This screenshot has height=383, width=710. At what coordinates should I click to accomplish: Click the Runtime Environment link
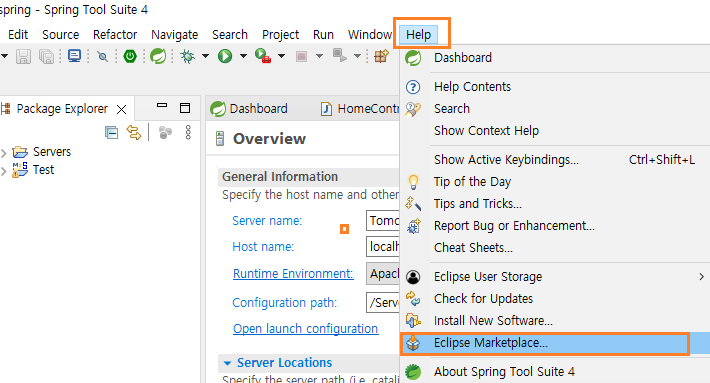click(x=293, y=274)
